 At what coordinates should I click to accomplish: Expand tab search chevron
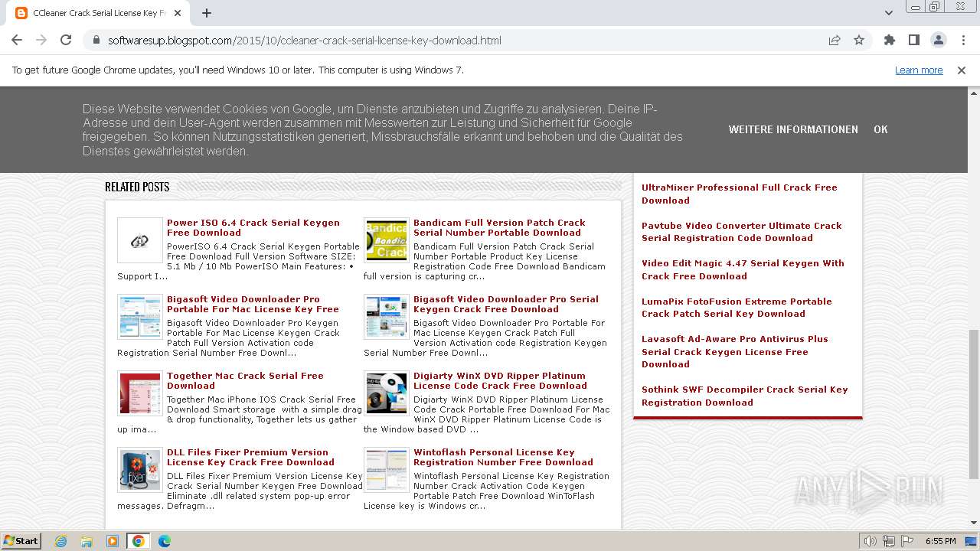coord(889,13)
